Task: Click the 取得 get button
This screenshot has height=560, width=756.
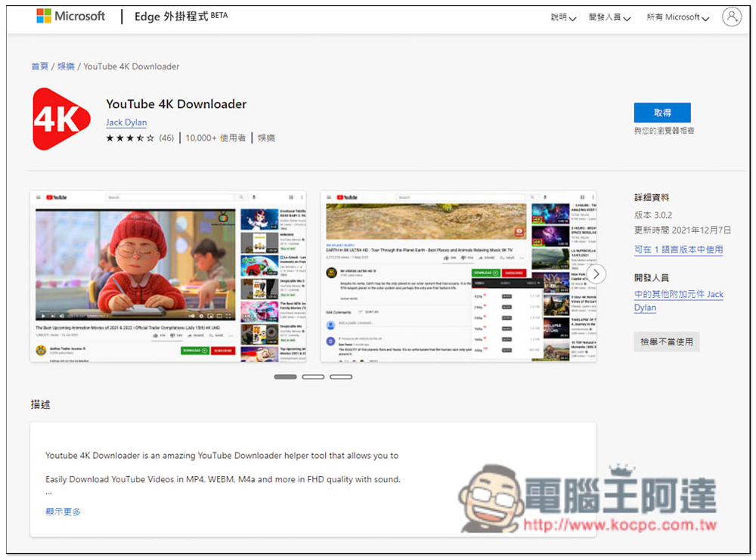Action: click(x=662, y=113)
